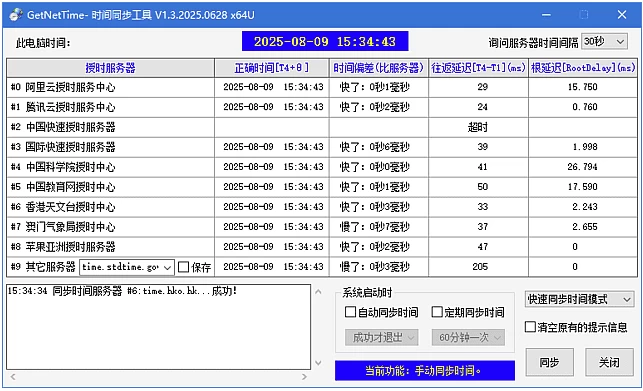Select row #4 中国科学院授时中心
This screenshot has width=643, height=391.
(322, 167)
